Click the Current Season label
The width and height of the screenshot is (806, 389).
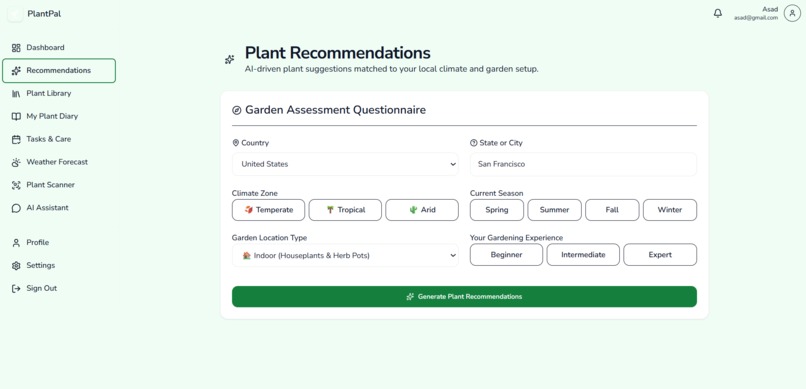click(497, 194)
